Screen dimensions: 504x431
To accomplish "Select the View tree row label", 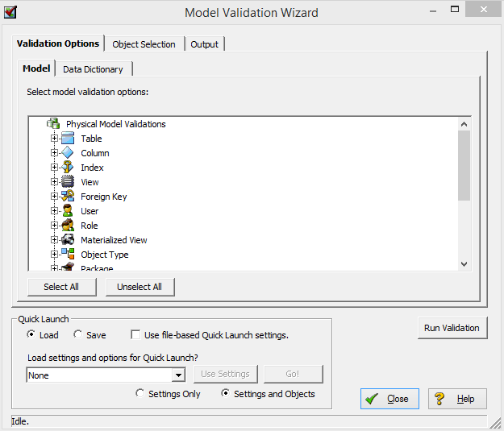I will (90, 182).
